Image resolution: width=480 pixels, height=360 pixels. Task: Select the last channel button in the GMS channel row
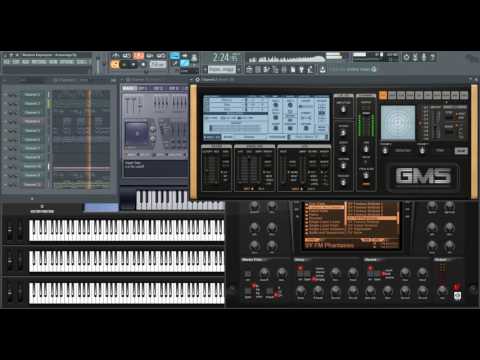pyautogui.click(x=464, y=96)
